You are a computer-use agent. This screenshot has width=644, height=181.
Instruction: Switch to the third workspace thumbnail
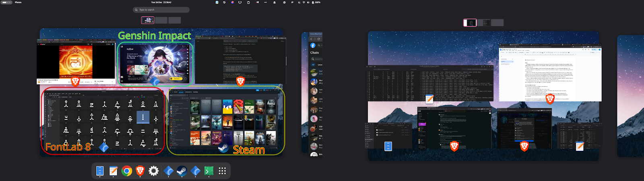pos(174,20)
